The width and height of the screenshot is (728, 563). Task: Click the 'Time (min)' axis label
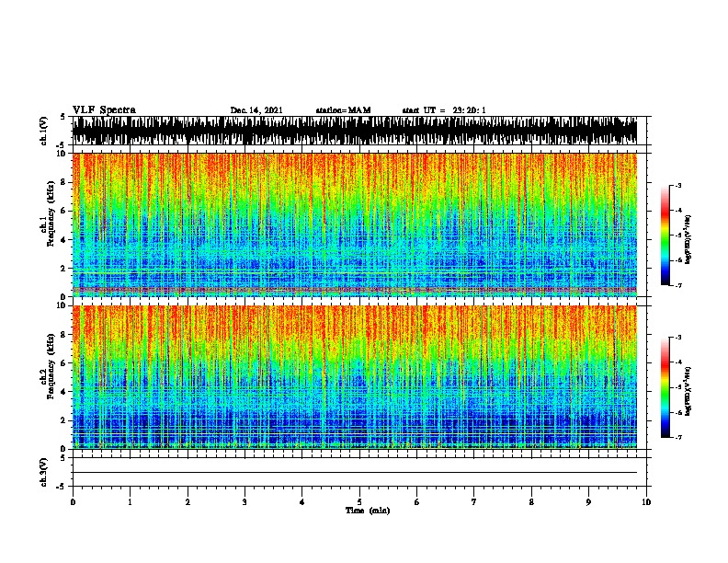[368, 511]
